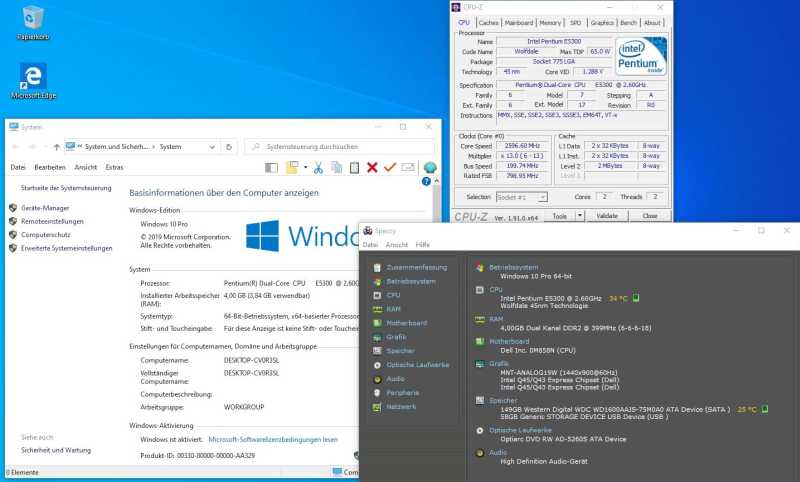The height and width of the screenshot is (482, 800).
Task: Click the Validate button in CPU-Z
Action: tap(607, 216)
